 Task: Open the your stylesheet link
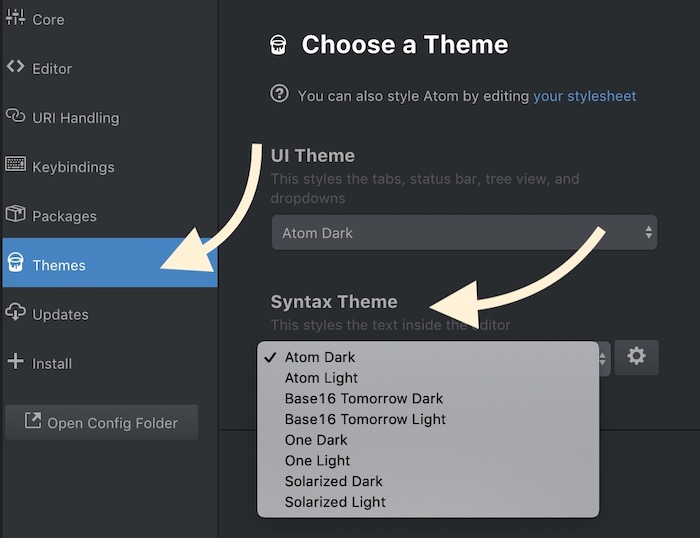click(584, 96)
